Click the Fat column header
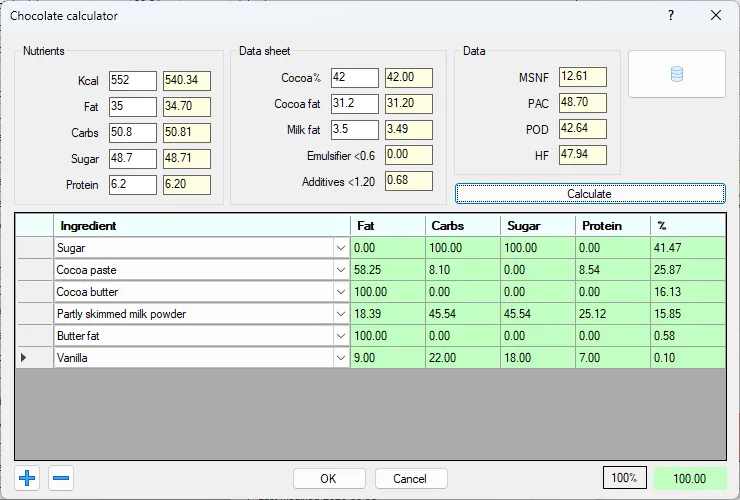 387,226
